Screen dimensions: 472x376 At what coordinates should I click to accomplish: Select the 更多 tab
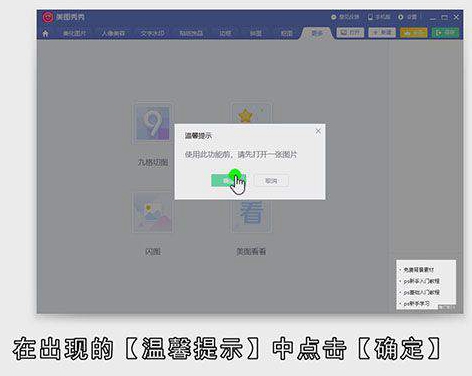click(317, 33)
